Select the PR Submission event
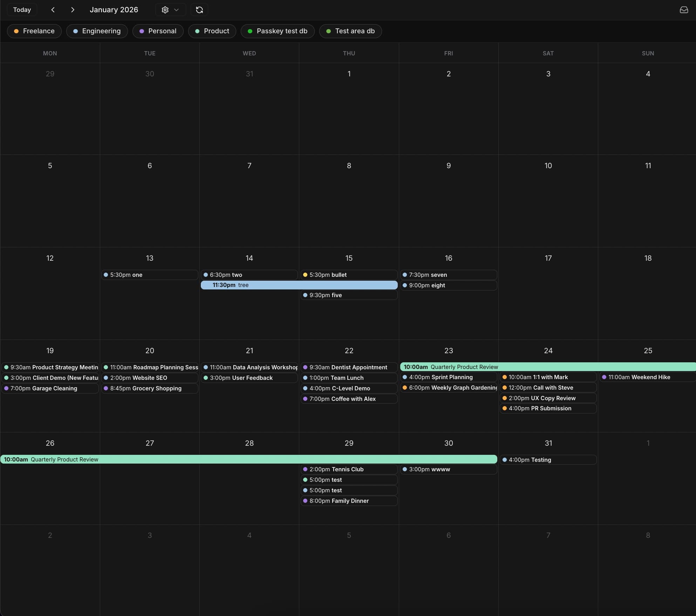Screen dimensions: 696x616 [x=548, y=409]
